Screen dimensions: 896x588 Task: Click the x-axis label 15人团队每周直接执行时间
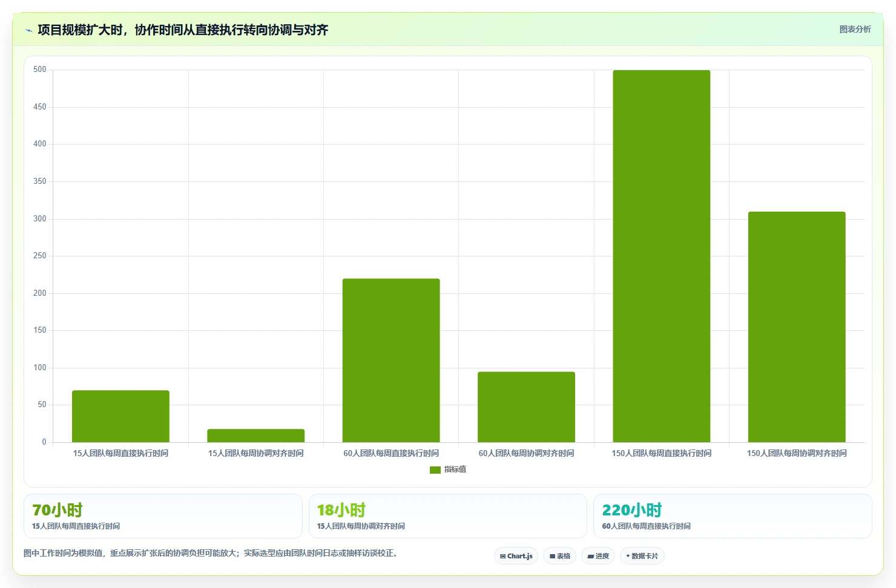point(120,453)
